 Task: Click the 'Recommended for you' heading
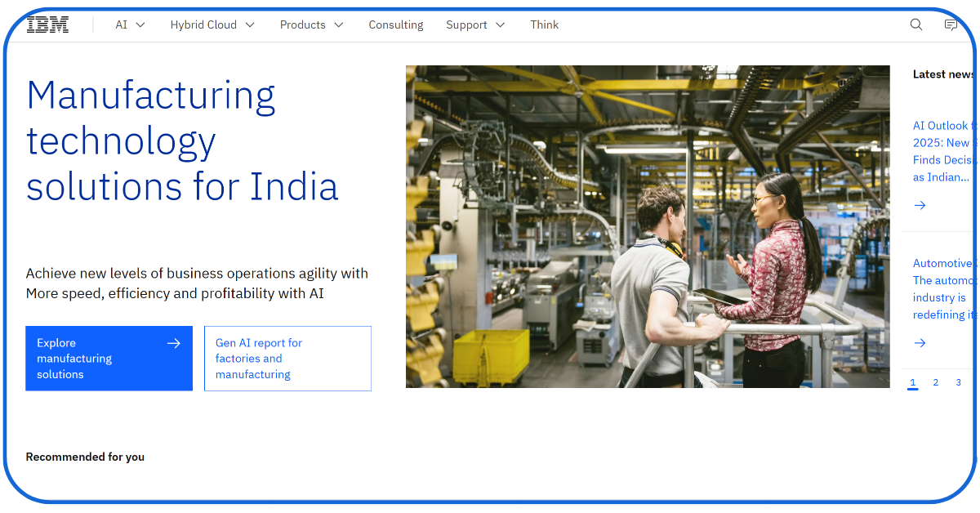[85, 457]
